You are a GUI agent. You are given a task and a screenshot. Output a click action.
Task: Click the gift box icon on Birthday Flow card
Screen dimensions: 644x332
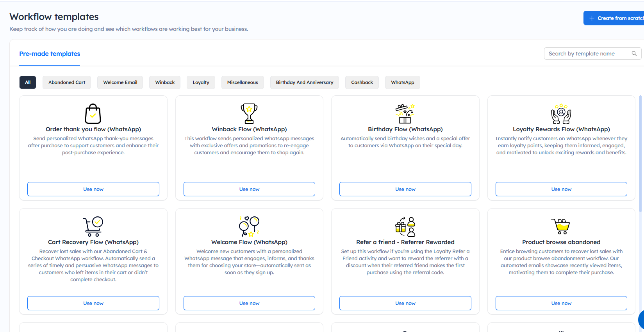click(x=405, y=114)
